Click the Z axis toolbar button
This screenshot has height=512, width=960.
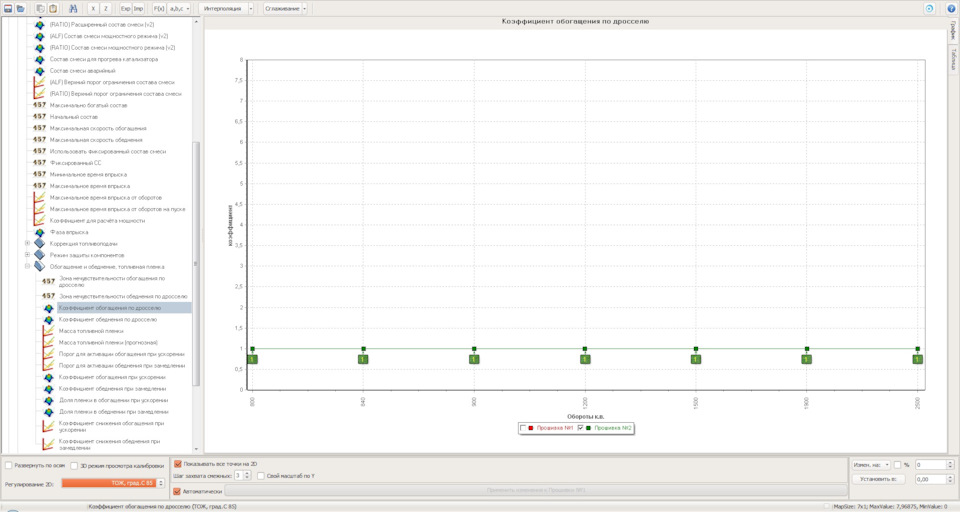[x=105, y=9]
